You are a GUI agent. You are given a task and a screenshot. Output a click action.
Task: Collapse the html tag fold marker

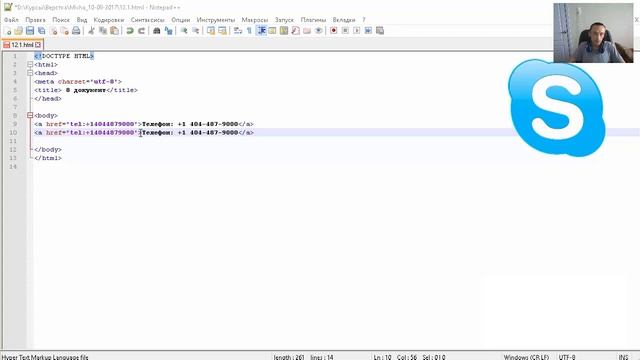[x=30, y=64]
